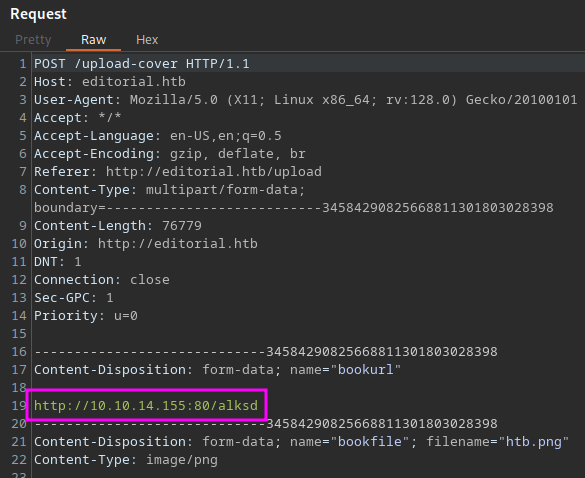585x478 pixels.
Task: Click the Content-Length: 76779 line
Action: 118,225
